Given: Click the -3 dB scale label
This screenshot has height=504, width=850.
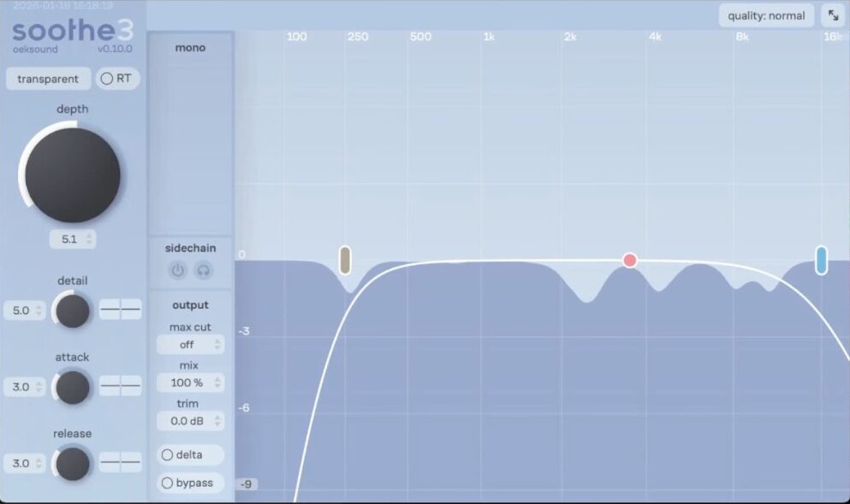Looking at the screenshot, I should click(x=245, y=331).
